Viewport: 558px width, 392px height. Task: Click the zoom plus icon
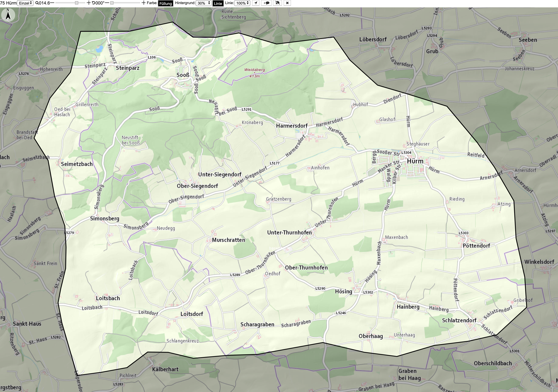coord(89,3)
